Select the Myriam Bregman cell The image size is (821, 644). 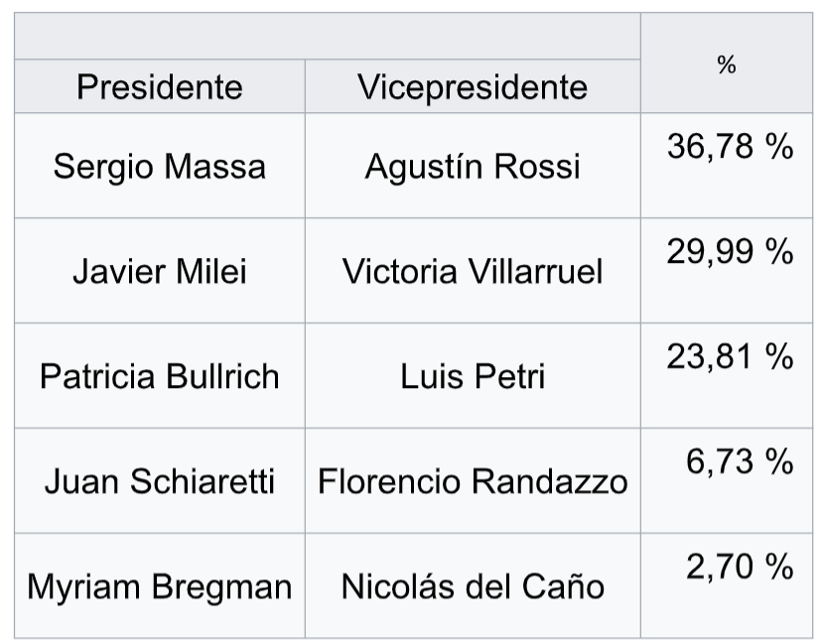coord(159,586)
